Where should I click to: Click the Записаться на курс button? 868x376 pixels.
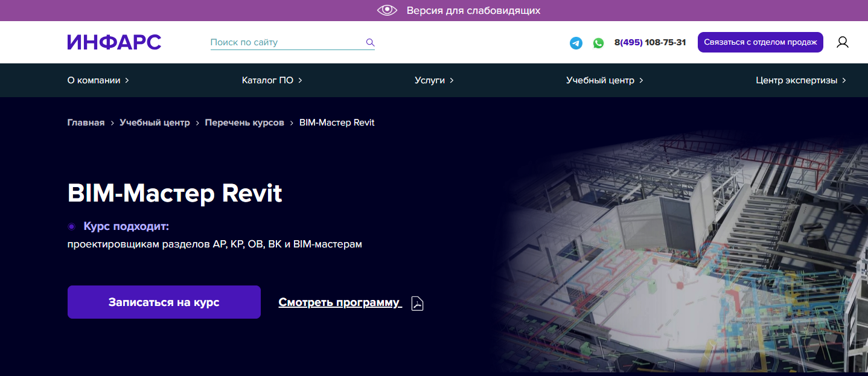pyautogui.click(x=164, y=302)
